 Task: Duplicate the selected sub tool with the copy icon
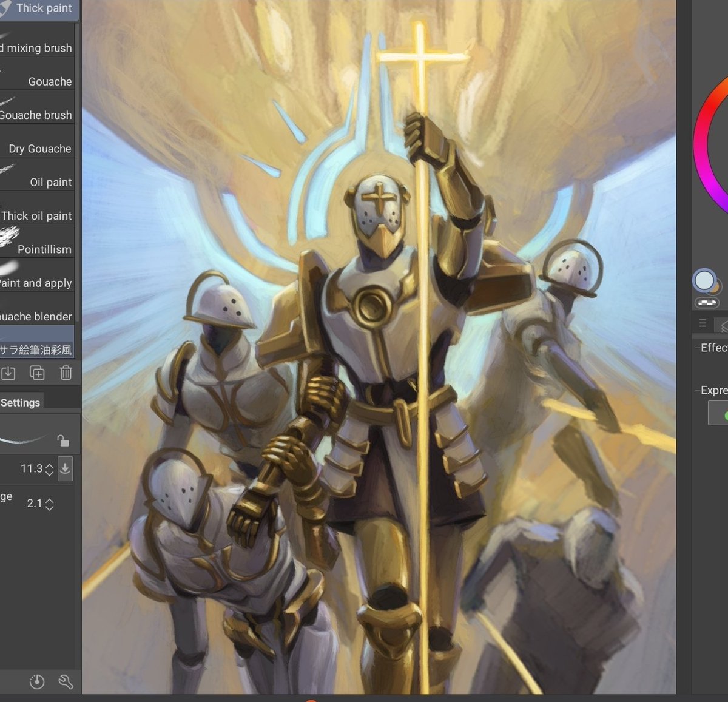pyautogui.click(x=37, y=373)
